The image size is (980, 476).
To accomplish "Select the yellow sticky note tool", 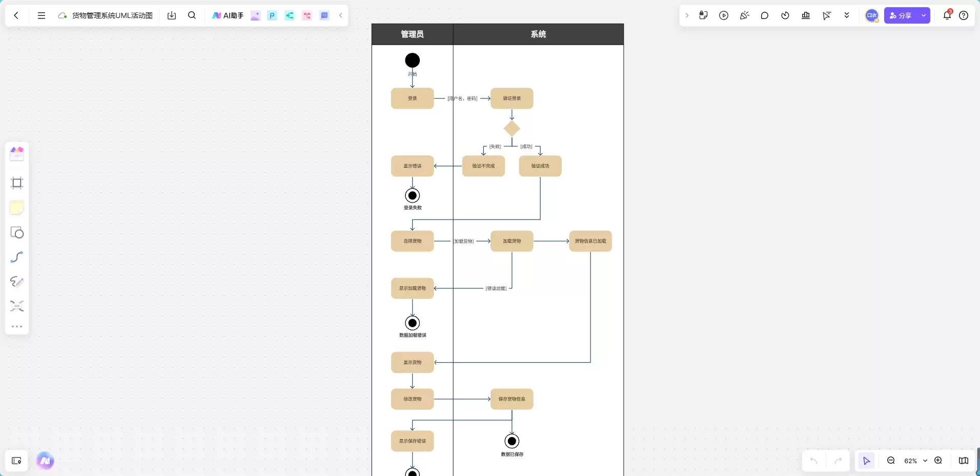I will 17,208.
